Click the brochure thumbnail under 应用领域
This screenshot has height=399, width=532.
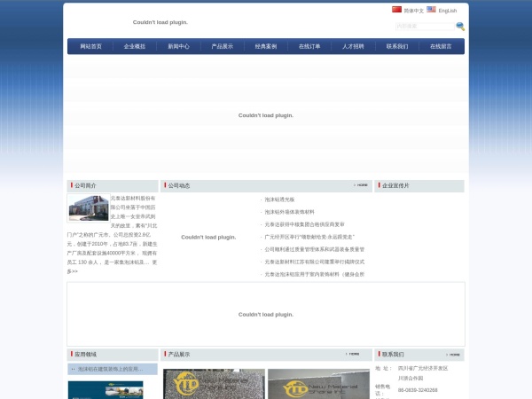pos(106,390)
